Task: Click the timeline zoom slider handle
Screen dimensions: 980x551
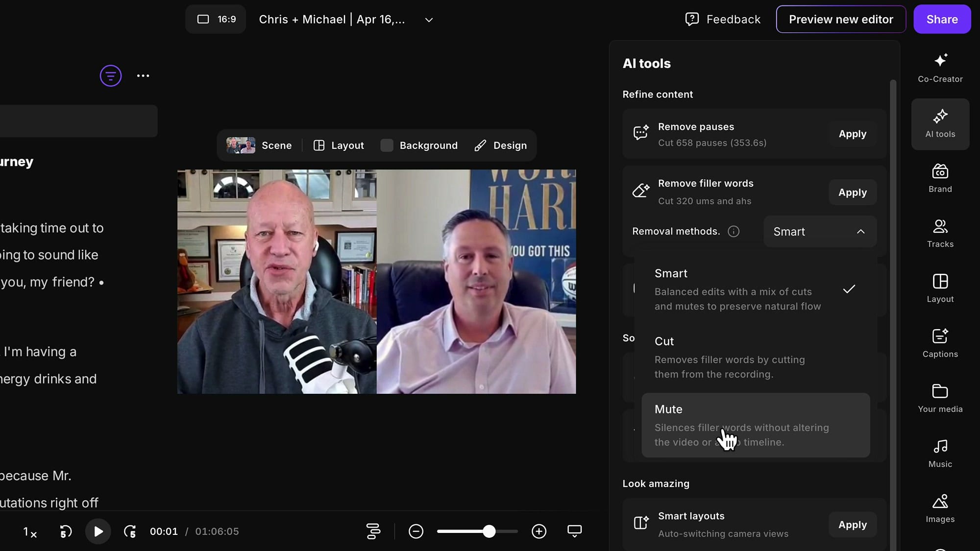Action: point(489,531)
